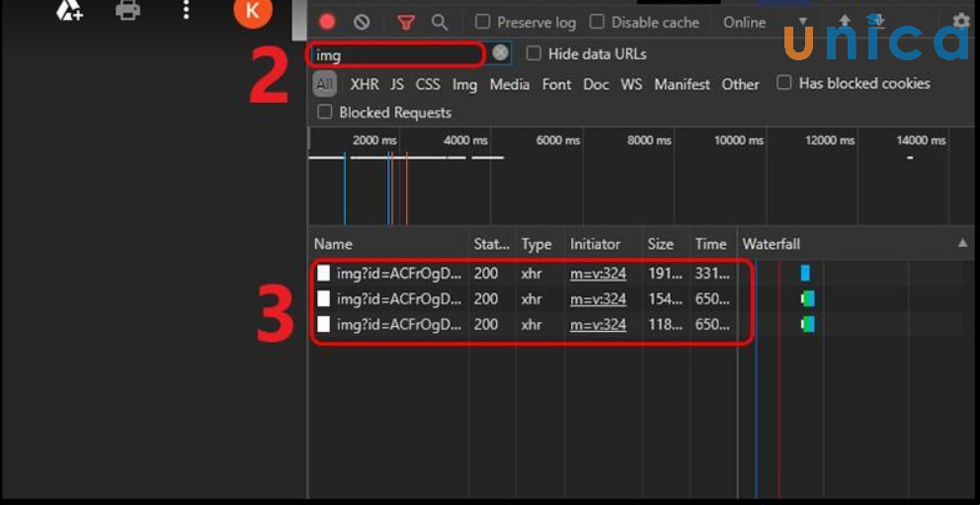The height and width of the screenshot is (505, 980).
Task: Click the import HAR upload arrow icon
Action: point(846,23)
